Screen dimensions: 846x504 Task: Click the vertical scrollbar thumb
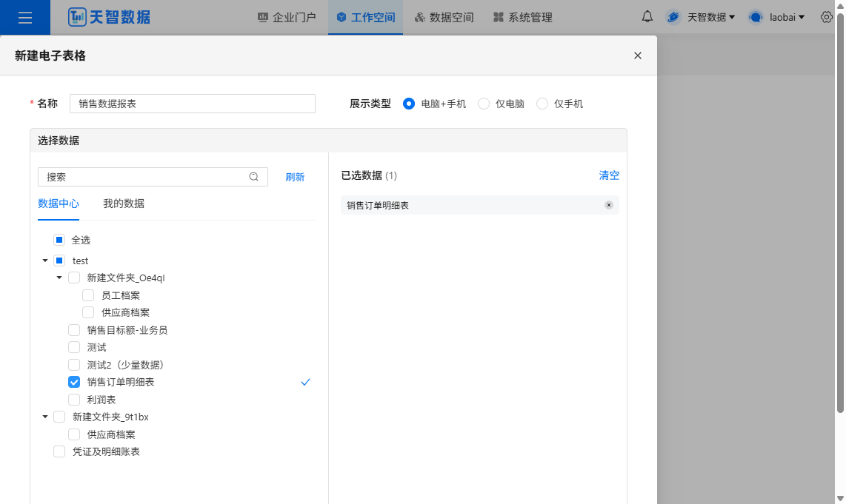point(840,213)
